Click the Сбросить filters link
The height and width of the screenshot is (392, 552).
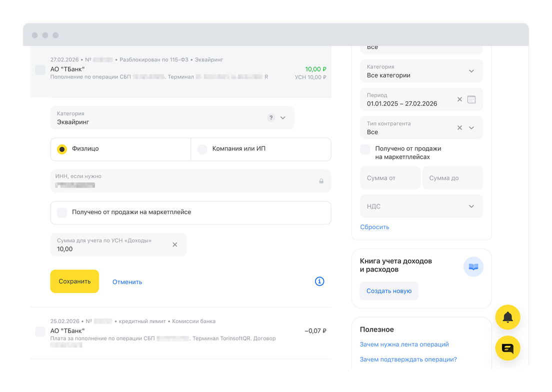[x=374, y=227]
